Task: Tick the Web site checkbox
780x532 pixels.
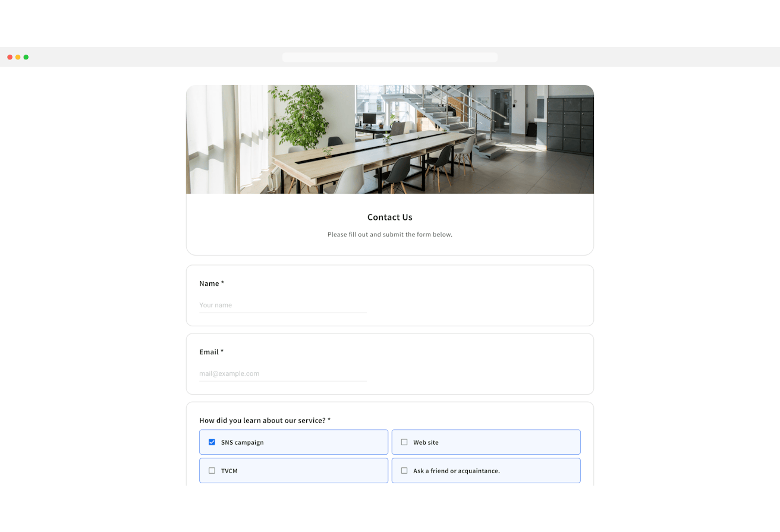Action: (404, 442)
